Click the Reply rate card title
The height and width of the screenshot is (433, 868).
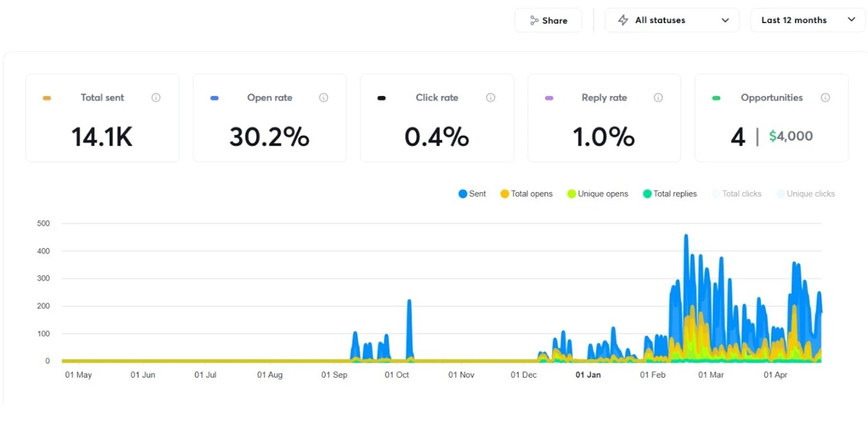coord(604,98)
